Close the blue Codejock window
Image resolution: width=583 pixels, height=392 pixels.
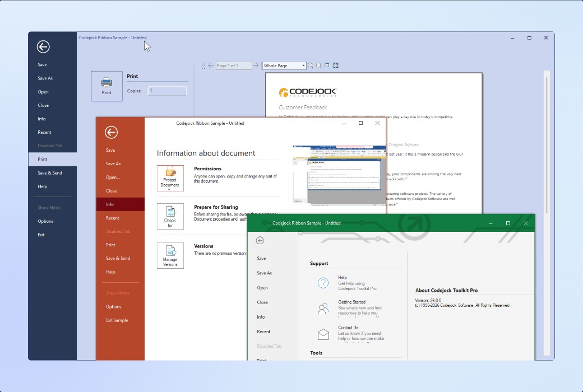(546, 38)
